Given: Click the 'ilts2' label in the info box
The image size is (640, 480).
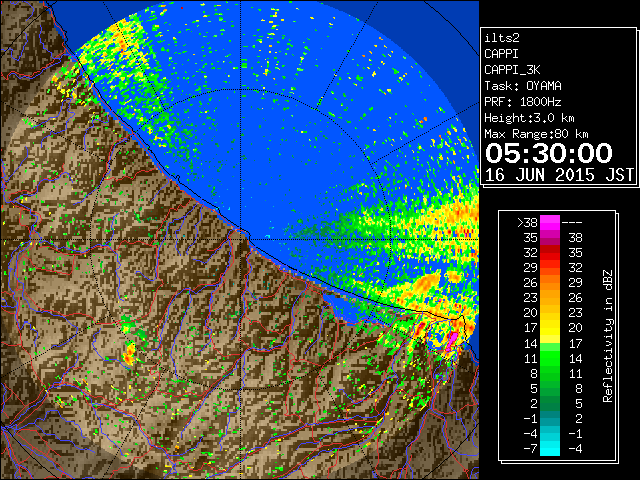Looking at the screenshot, I should (502, 38).
